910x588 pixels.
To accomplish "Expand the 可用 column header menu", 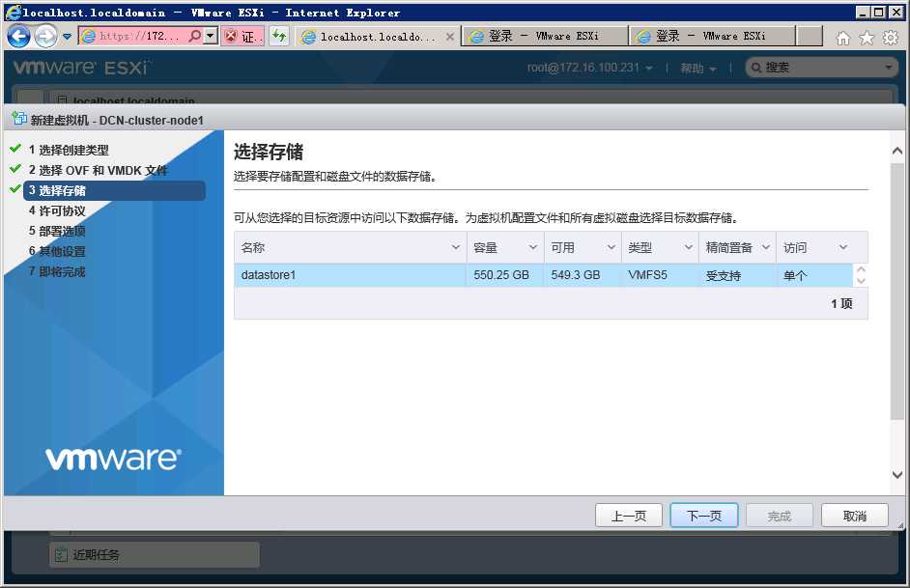I will point(611,247).
